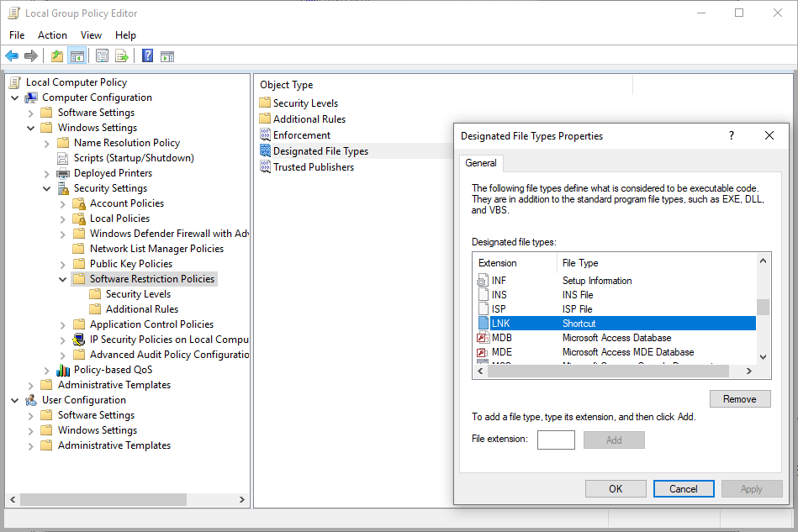
Task: Click the Properties toolbar icon
Action: click(x=102, y=56)
